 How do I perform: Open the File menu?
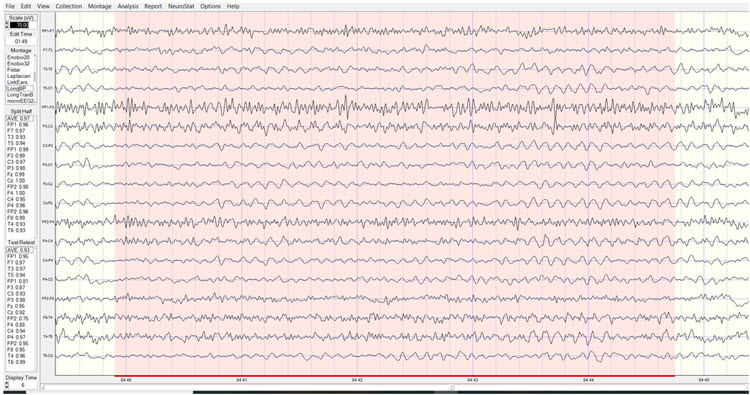[x=10, y=6]
